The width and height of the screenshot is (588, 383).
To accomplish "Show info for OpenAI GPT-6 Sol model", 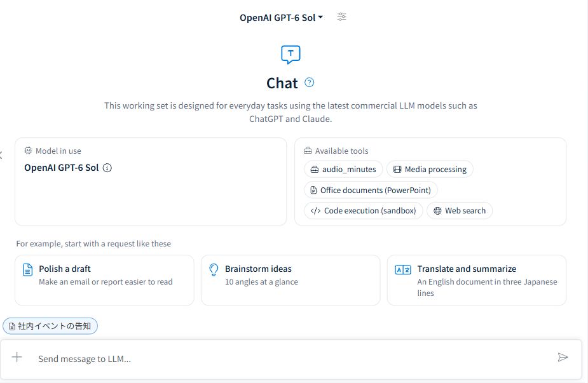I will [x=107, y=168].
